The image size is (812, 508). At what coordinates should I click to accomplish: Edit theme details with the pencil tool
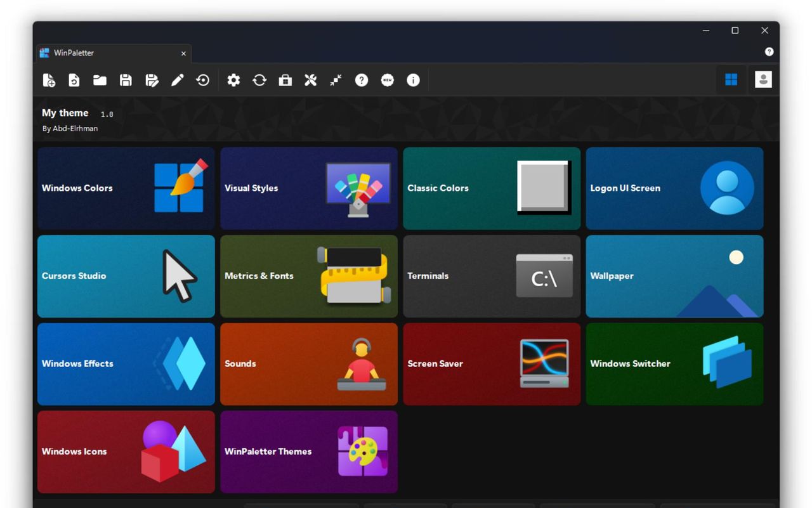pyautogui.click(x=177, y=80)
